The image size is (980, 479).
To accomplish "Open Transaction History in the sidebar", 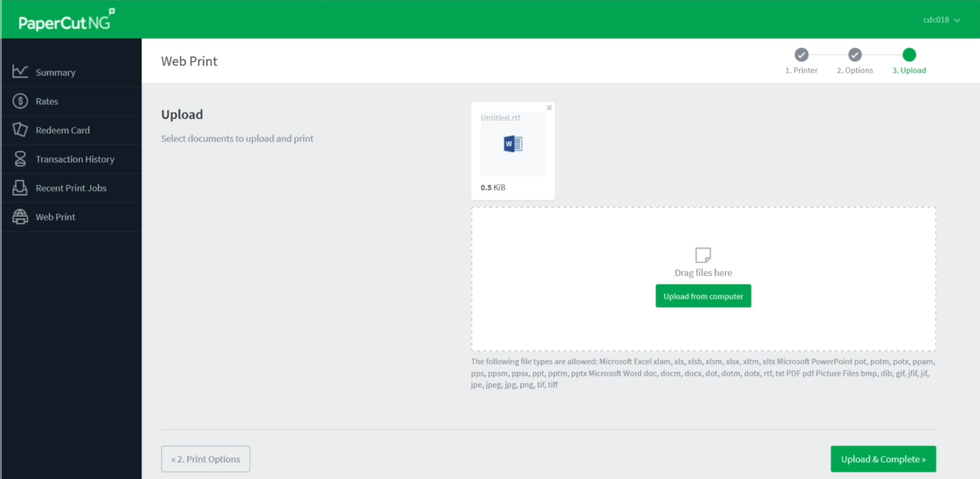I will pyautogui.click(x=75, y=159).
